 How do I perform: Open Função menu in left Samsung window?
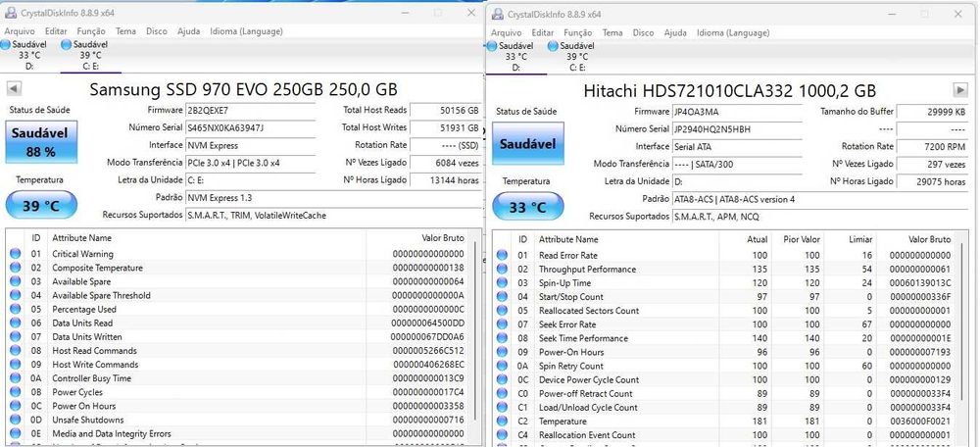(x=91, y=31)
